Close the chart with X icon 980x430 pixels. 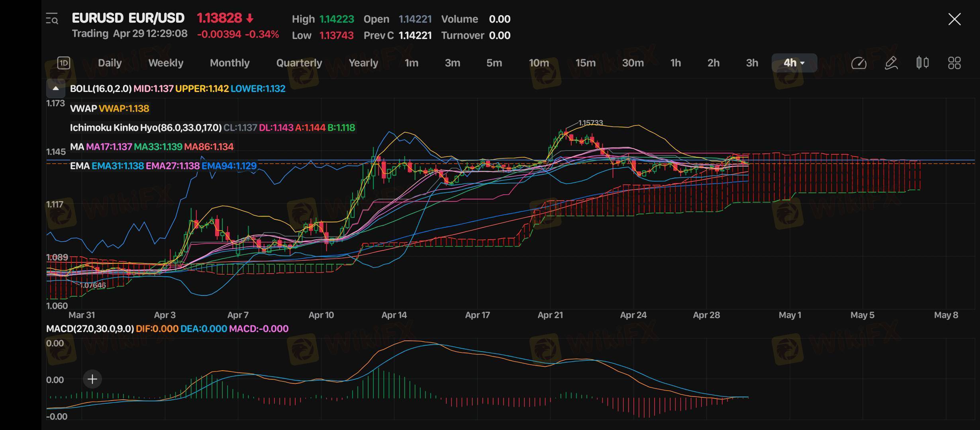pyautogui.click(x=954, y=19)
